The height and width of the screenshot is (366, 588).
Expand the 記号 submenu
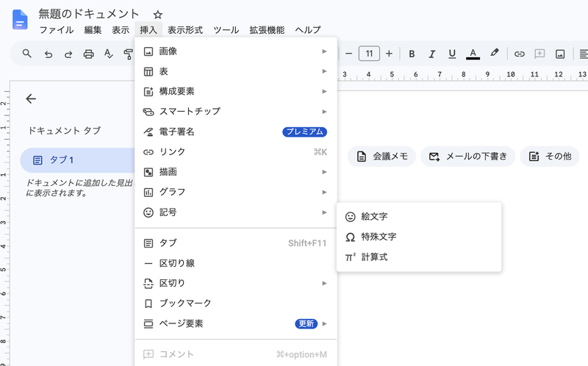coord(236,212)
